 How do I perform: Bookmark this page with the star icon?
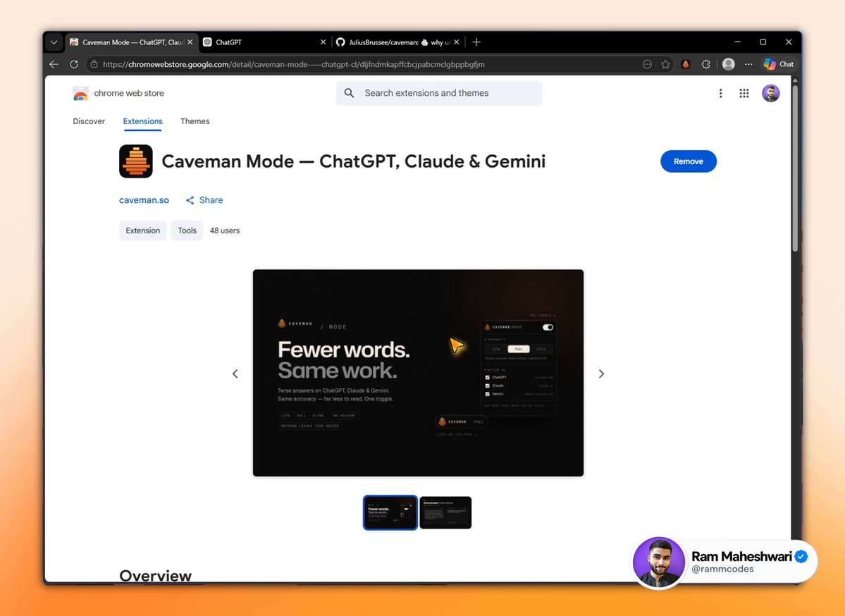click(x=665, y=64)
